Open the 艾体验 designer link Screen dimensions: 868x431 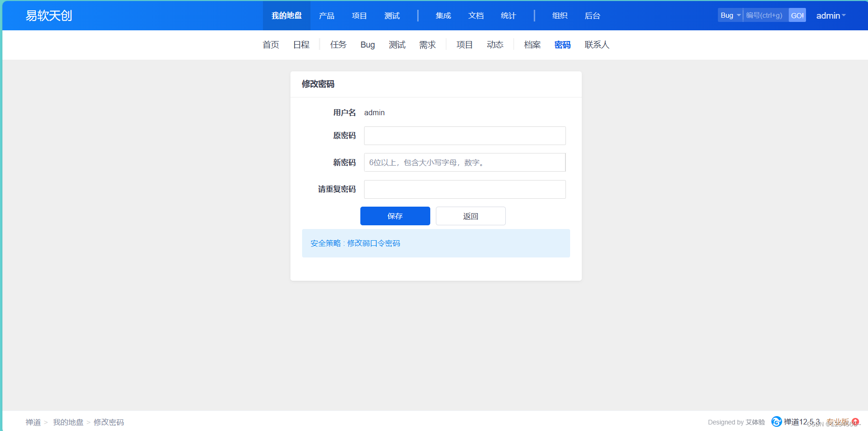[755, 422]
